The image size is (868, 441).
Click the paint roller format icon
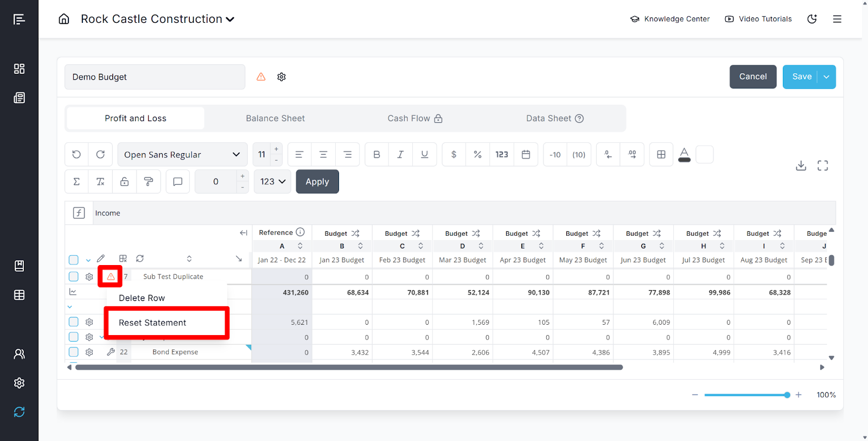click(148, 181)
